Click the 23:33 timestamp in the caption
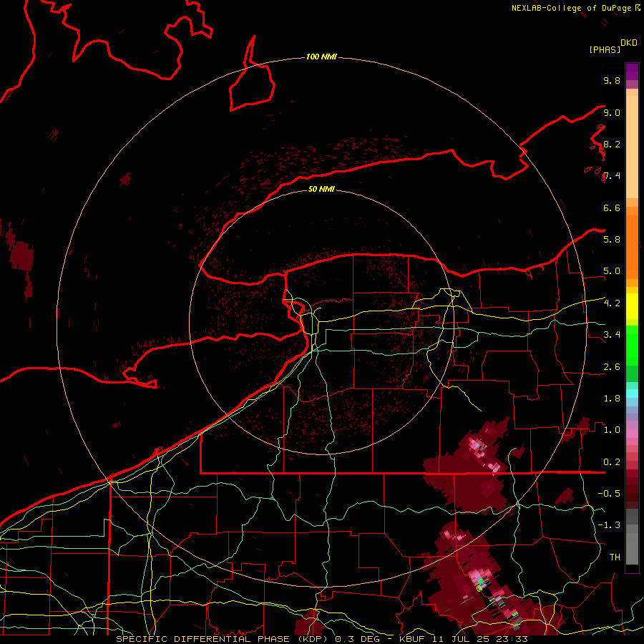Image resolution: width=644 pixels, height=644 pixels. pyautogui.click(x=510, y=639)
